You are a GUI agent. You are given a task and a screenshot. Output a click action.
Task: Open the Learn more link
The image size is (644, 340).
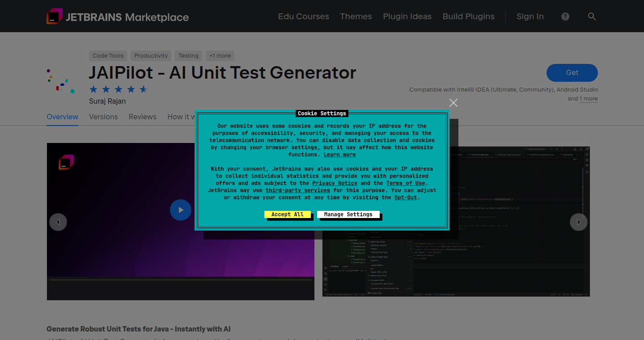[x=340, y=155]
